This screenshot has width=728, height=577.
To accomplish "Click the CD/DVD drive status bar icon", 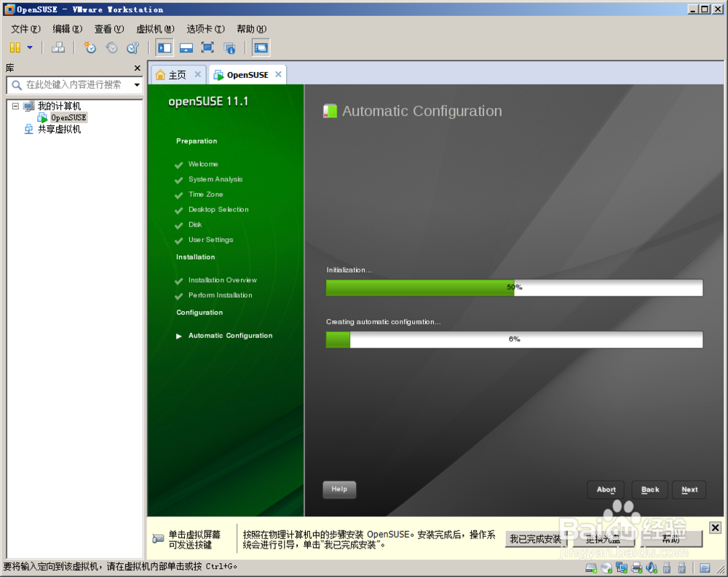I will (x=606, y=568).
